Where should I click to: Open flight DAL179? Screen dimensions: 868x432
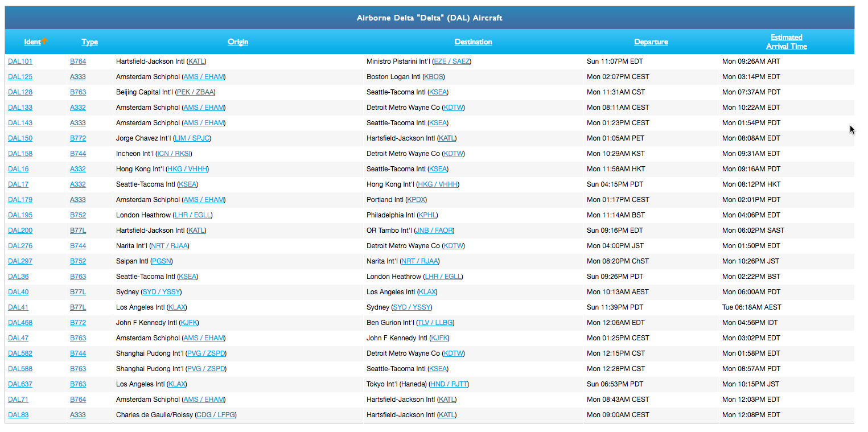(20, 200)
